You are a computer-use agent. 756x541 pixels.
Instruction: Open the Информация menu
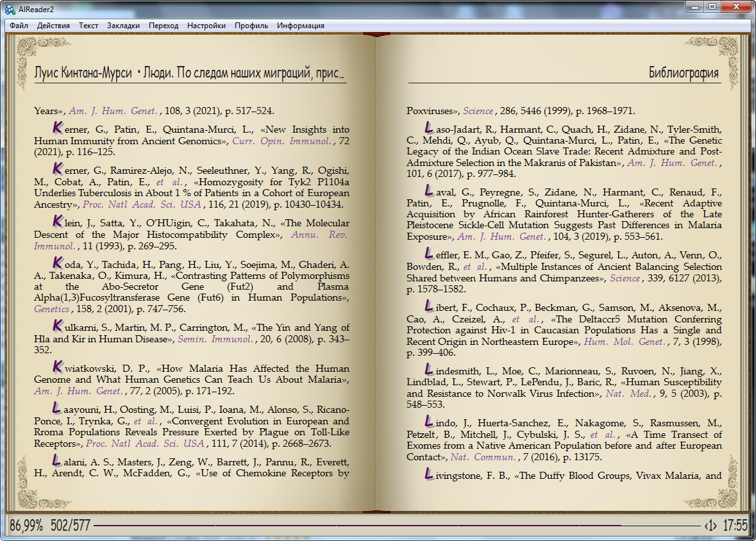pyautogui.click(x=300, y=26)
